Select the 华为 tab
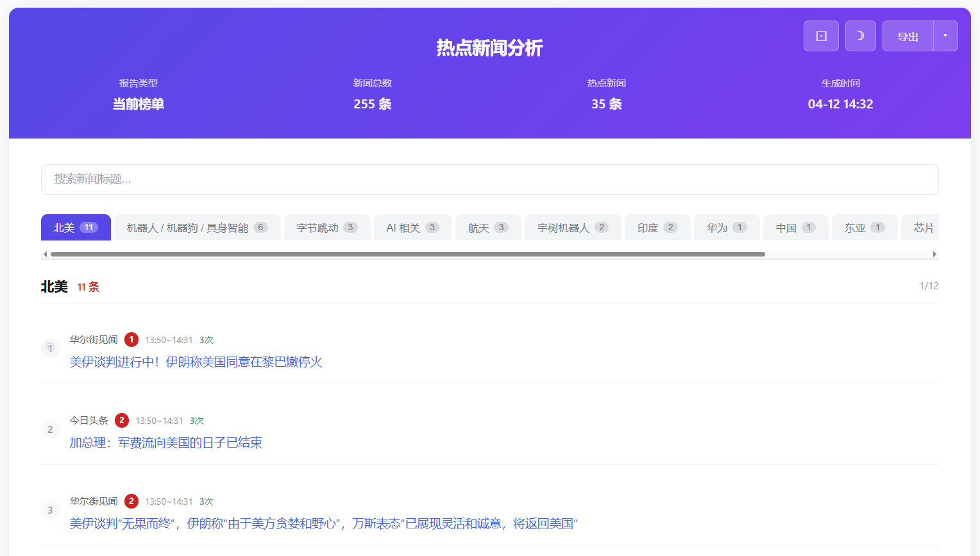Image resolution: width=980 pixels, height=556 pixels. (726, 228)
